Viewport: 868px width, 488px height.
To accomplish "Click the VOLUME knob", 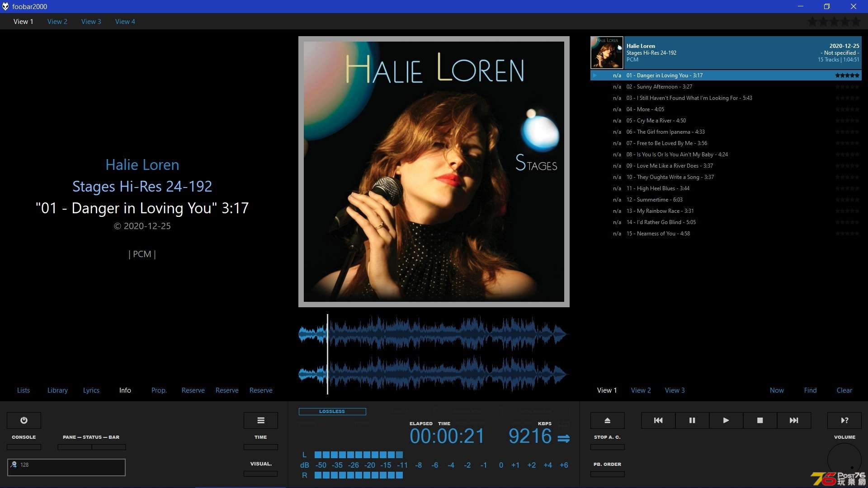I will (x=844, y=460).
